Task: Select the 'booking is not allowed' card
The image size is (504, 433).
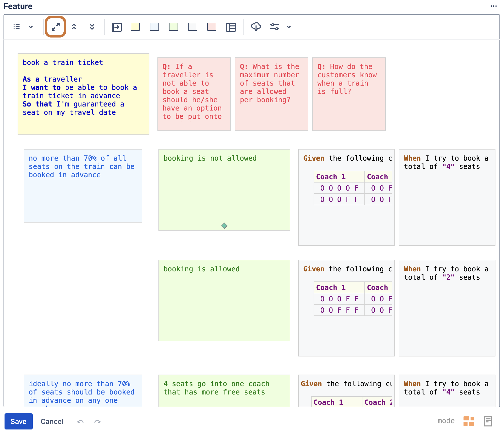Action: tap(224, 190)
